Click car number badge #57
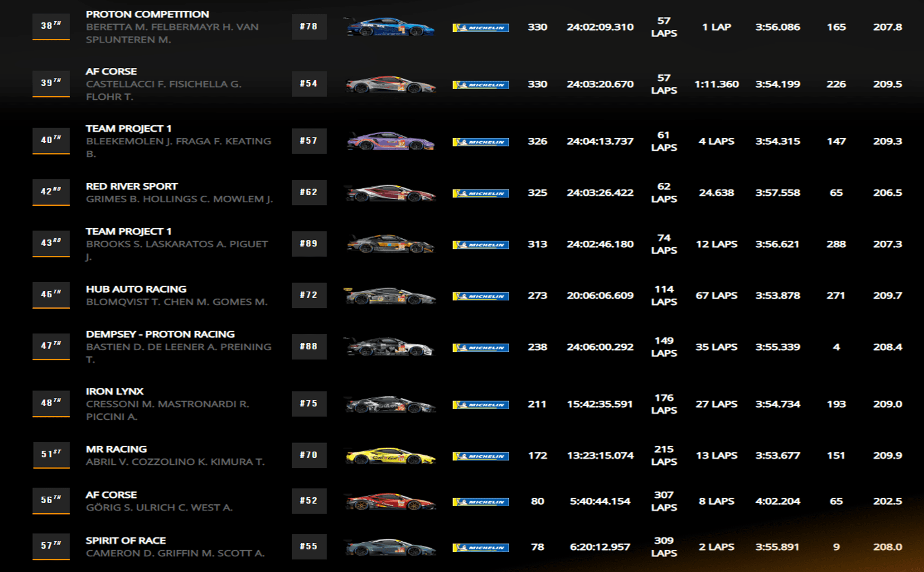Screen dimensions: 924x572 (x=309, y=141)
